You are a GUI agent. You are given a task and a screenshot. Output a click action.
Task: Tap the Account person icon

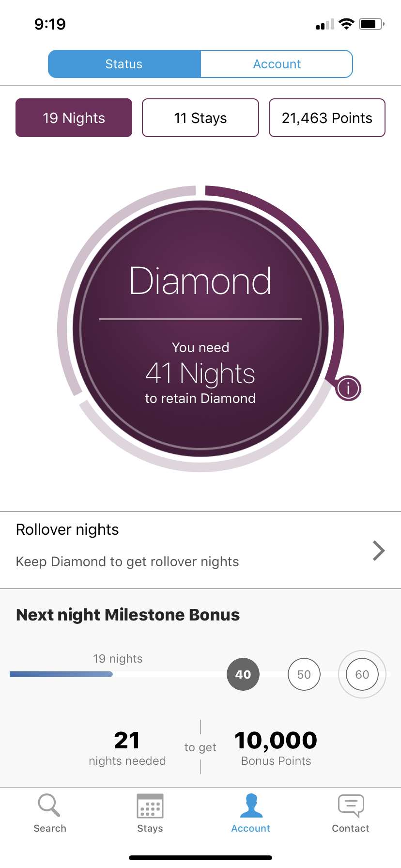point(251,806)
